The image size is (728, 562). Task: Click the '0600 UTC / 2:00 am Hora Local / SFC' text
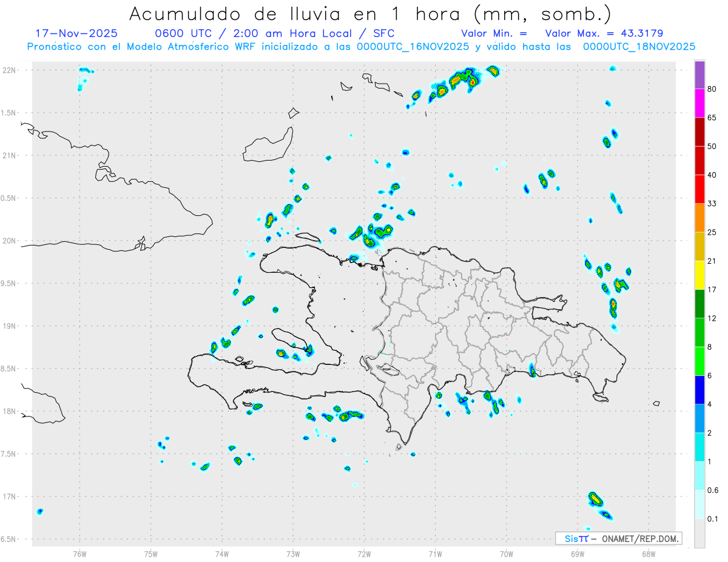275,33
